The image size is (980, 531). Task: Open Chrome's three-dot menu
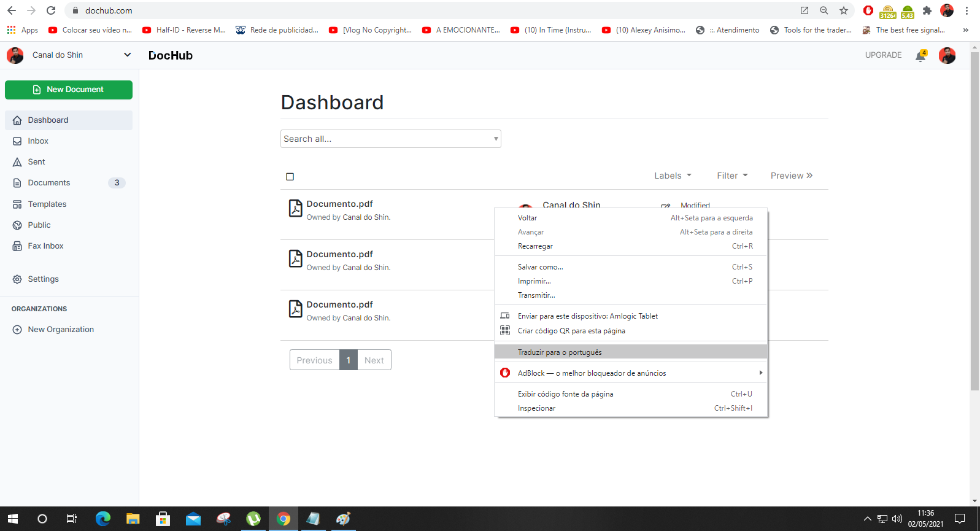pyautogui.click(x=966, y=10)
